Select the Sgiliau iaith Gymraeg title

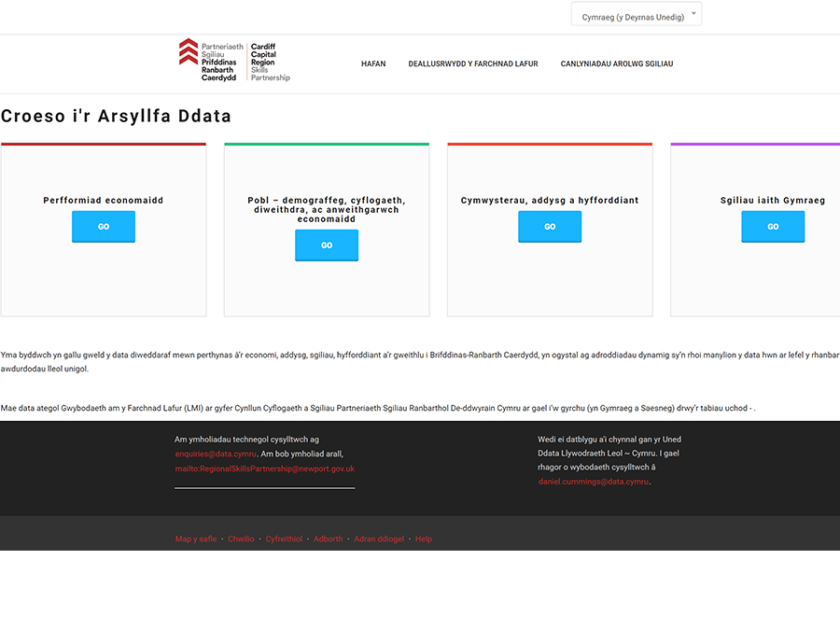pyautogui.click(x=773, y=201)
